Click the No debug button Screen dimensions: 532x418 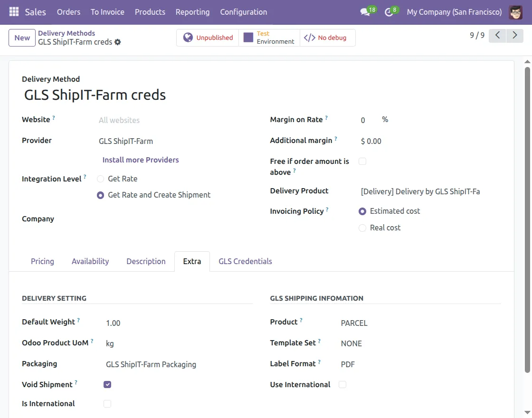tap(328, 38)
